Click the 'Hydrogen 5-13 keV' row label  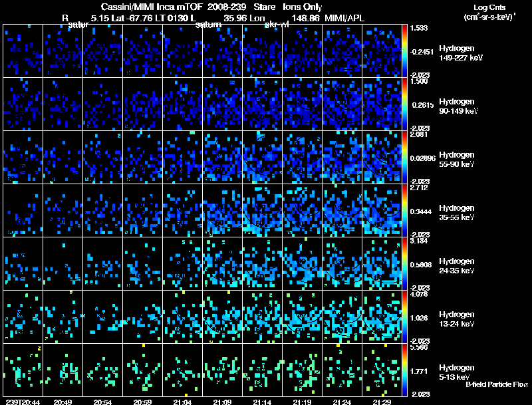point(457,372)
